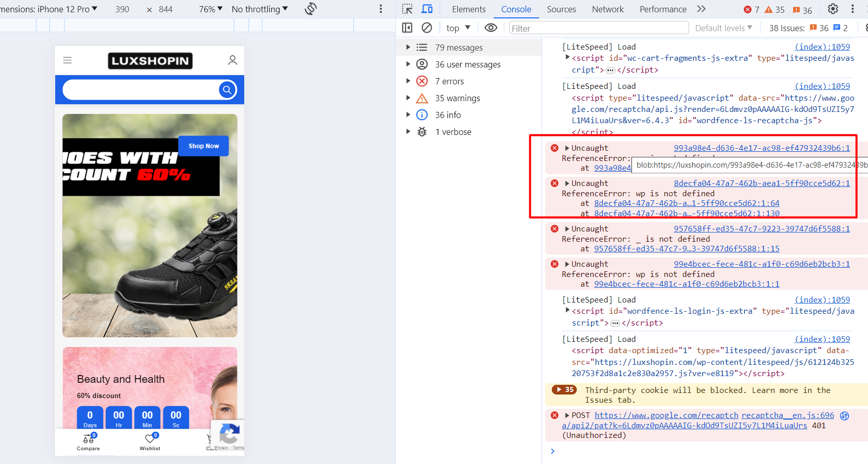Viewport: 868px width, 464px height.
Task: Clear console with the ban icon
Action: point(427,28)
